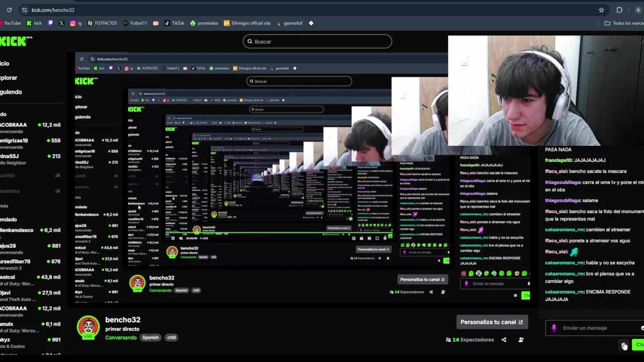Viewport: 644px width, 362px height.
Task: Click the user icon next to the share icon
Action: coord(521,340)
